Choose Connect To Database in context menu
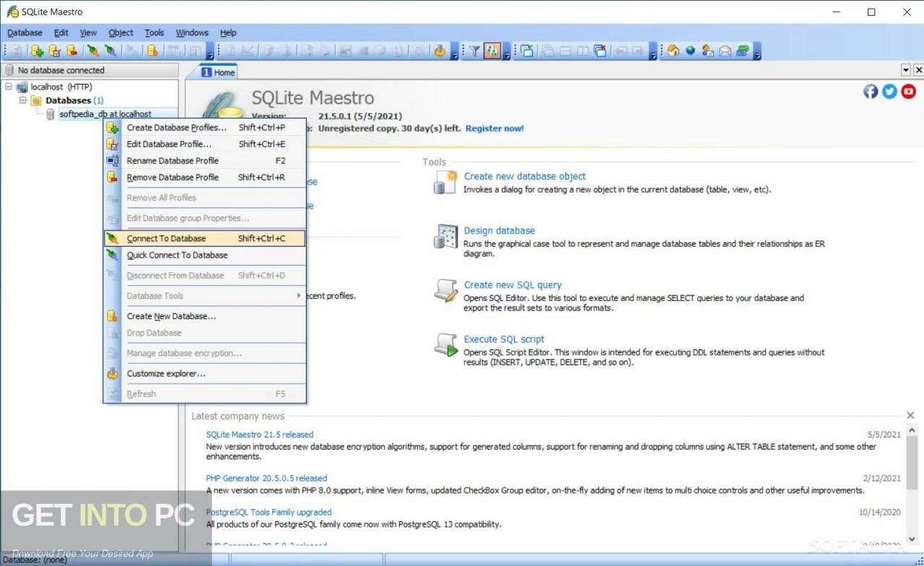 pyautogui.click(x=205, y=238)
